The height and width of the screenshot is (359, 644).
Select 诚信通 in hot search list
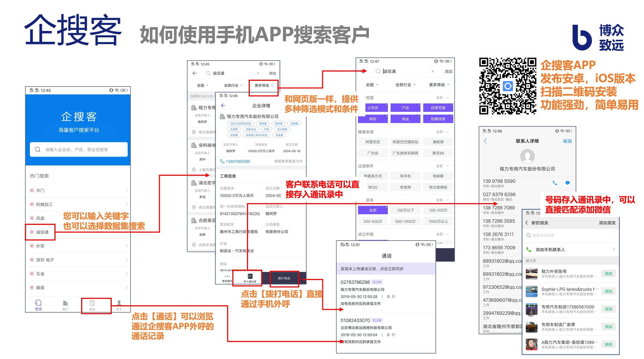(42, 232)
